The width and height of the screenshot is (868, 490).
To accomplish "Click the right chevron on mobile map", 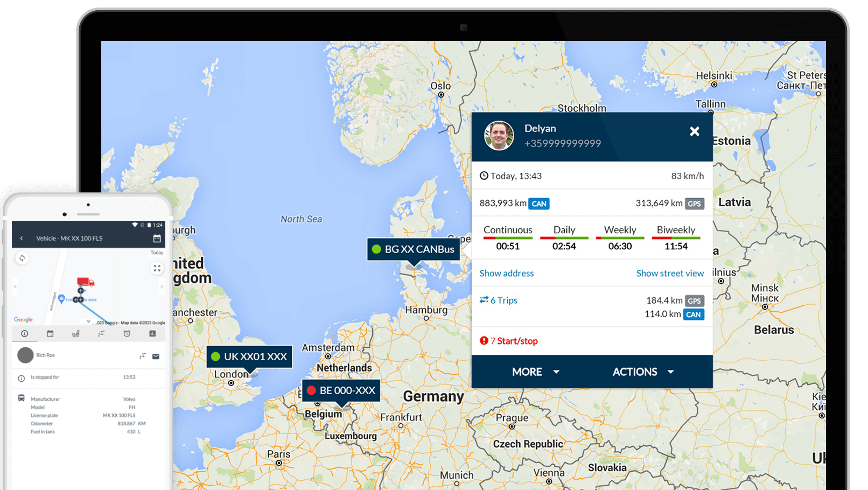I will tap(162, 286).
